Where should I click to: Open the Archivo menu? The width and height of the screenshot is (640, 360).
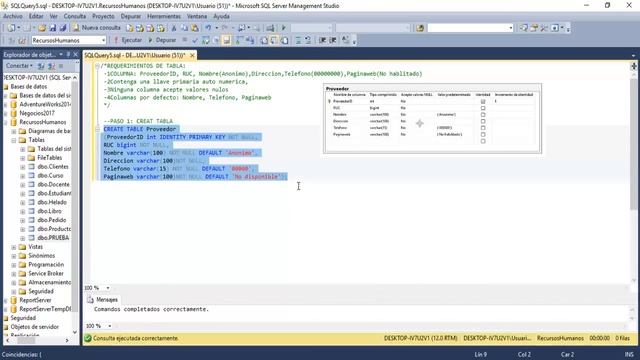click(13, 16)
